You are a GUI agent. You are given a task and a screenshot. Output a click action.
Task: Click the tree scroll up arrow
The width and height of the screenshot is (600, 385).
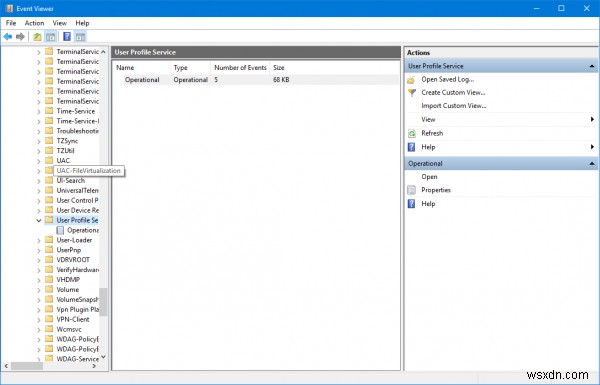click(x=103, y=52)
